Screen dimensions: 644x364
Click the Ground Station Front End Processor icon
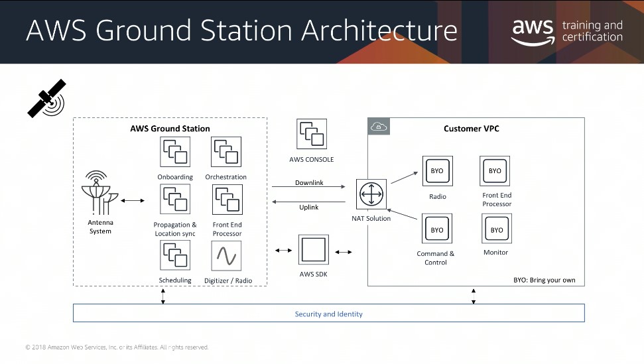227,200
